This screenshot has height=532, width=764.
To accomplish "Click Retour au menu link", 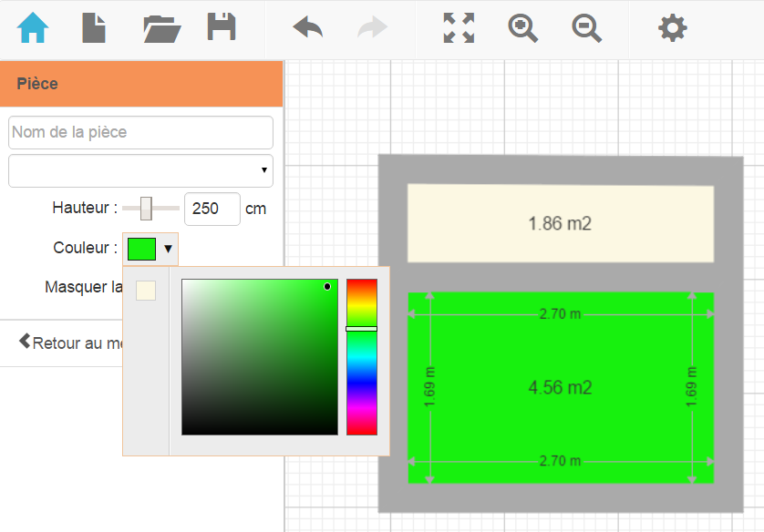I will coord(70,343).
